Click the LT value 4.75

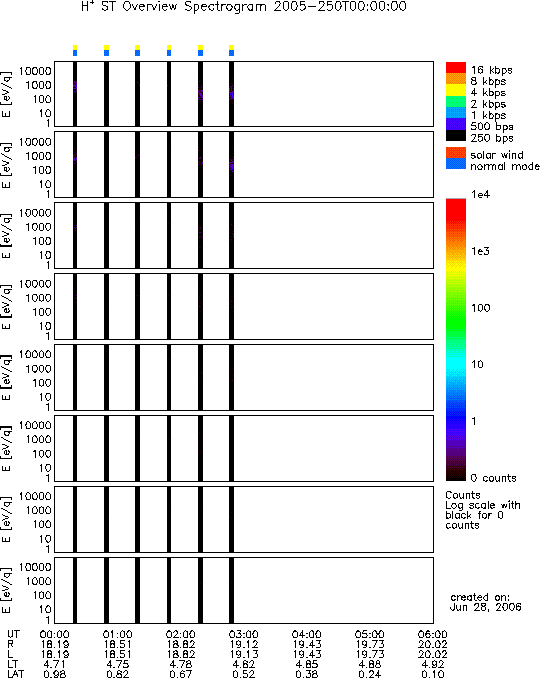(118, 664)
